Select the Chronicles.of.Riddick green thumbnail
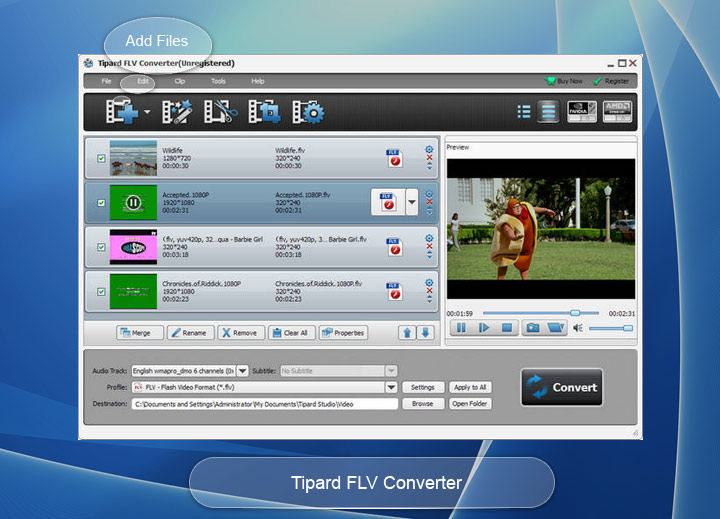 [x=133, y=292]
